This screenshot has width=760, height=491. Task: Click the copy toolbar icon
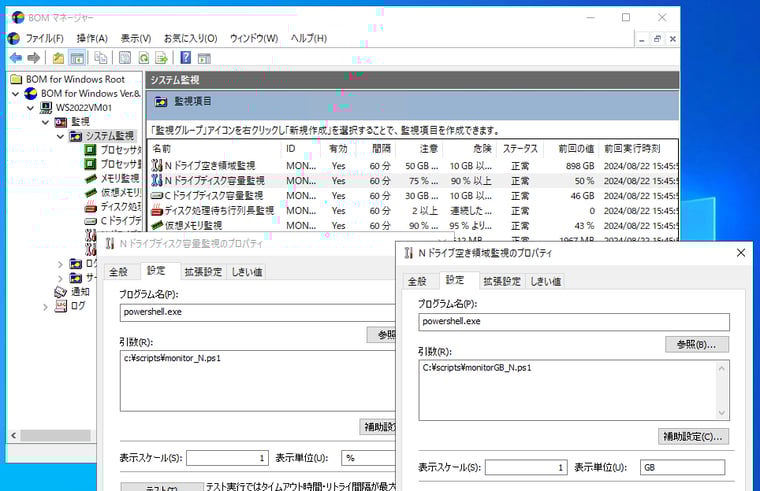click(100, 58)
